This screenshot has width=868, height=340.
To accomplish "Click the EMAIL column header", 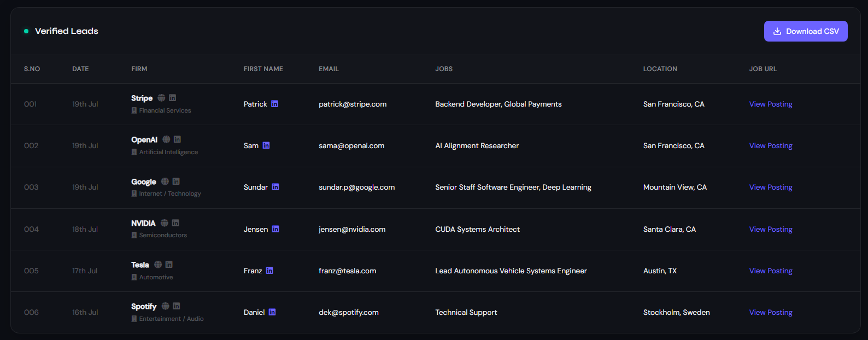I will point(329,69).
